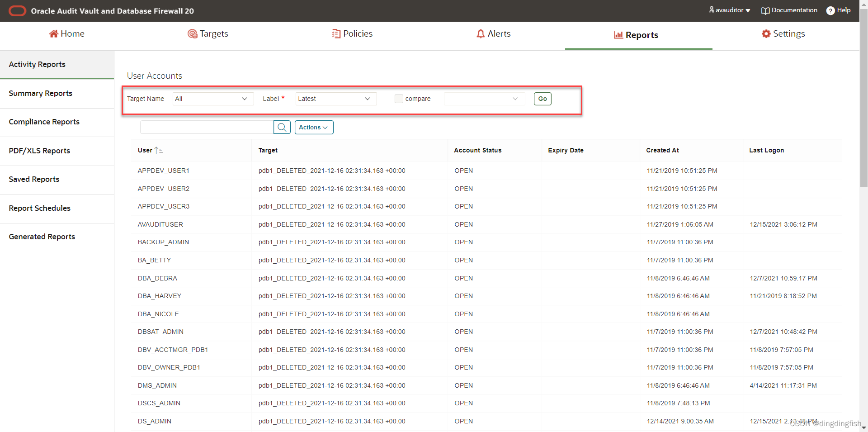This screenshot has height=432, width=868.
Task: Toggle the compare checkbox
Action: pyautogui.click(x=399, y=99)
